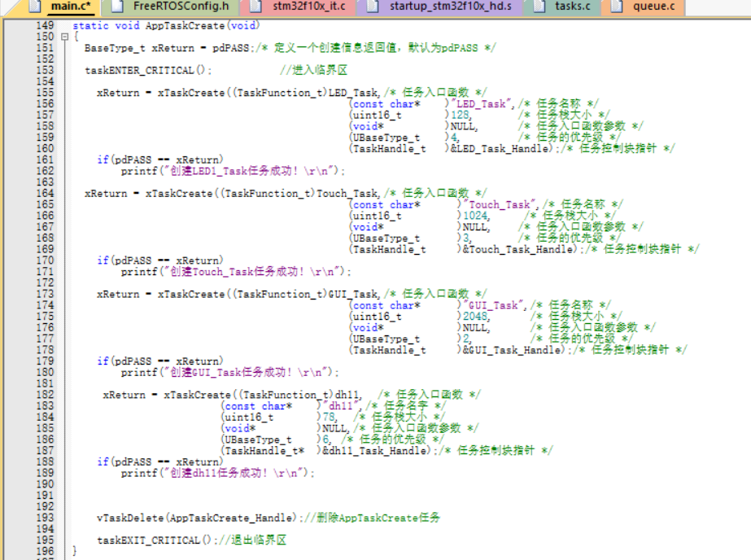The width and height of the screenshot is (751, 560).
Task: Click "&GUI_Task_Handle" on line 178
Action: pos(512,350)
